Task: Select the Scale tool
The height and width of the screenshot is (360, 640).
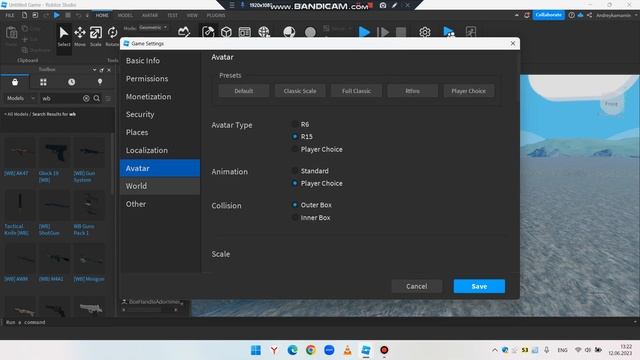Action: click(x=96, y=36)
